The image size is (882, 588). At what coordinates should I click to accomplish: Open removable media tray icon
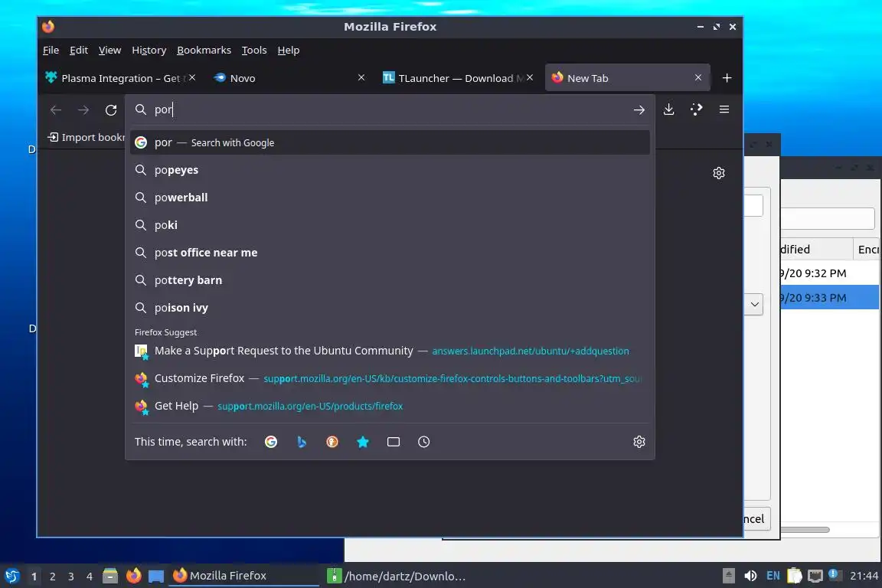tap(728, 576)
